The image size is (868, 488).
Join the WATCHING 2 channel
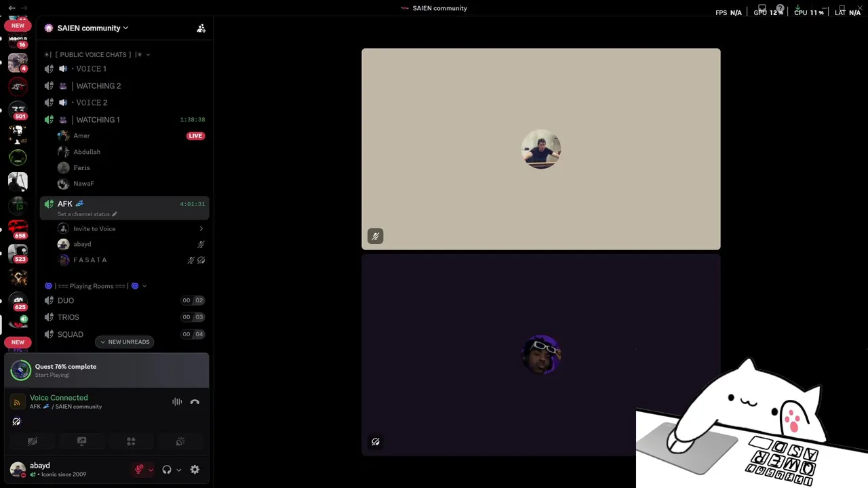tap(125, 86)
